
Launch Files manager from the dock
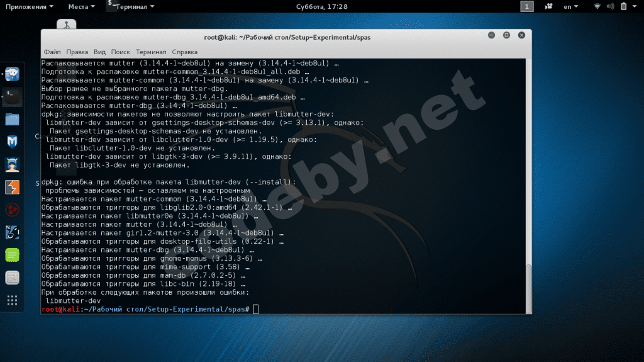13,119
